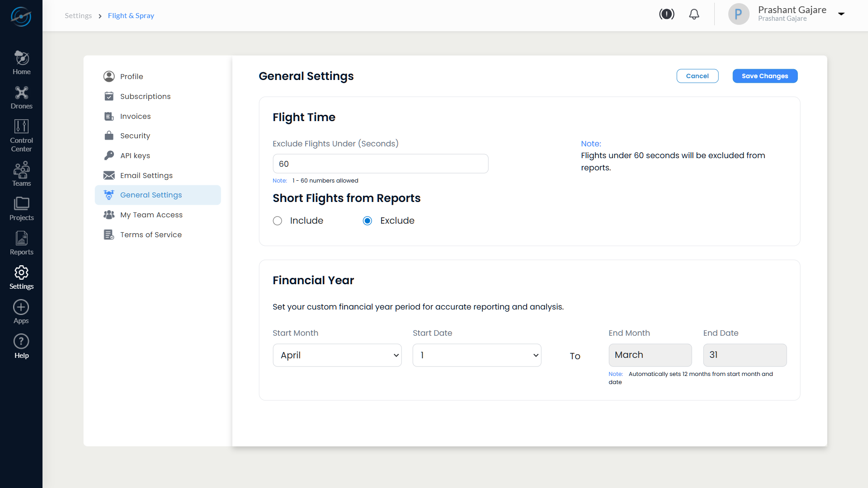Viewport: 868px width, 488px height.
Task: Open the Prashant Gajare account menu arrow
Action: click(x=841, y=14)
